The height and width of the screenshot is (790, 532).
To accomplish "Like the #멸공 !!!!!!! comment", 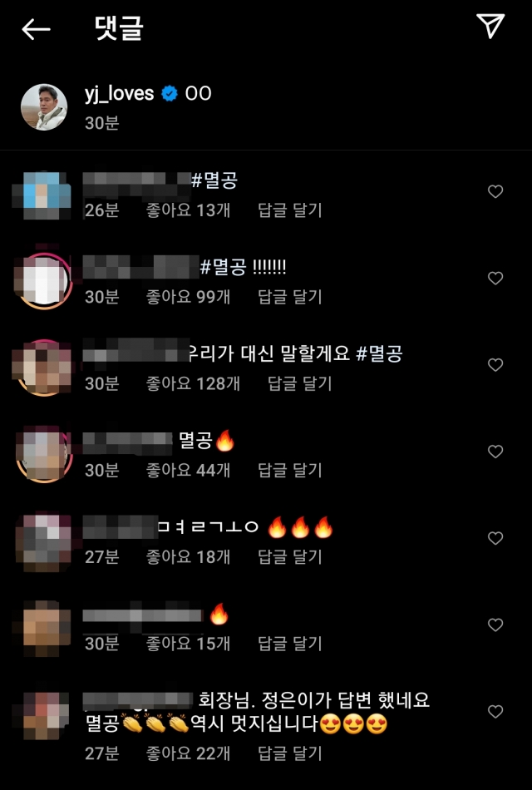I will 495,278.
